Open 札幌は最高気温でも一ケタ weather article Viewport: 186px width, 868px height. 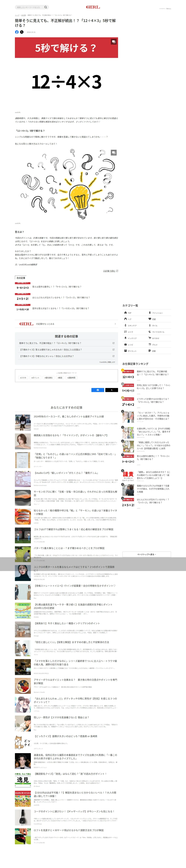[66, 610]
